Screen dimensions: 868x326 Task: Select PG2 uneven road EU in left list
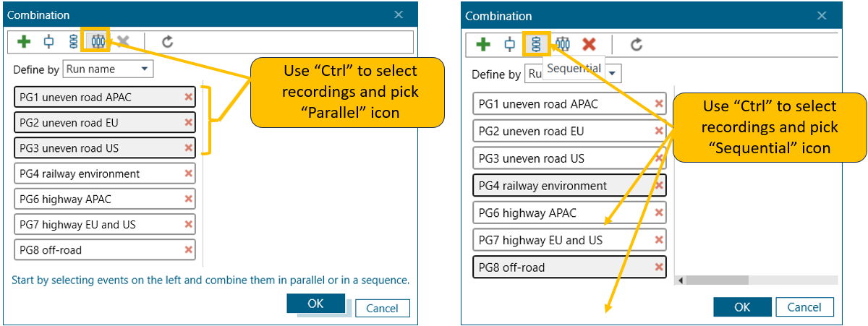tap(98, 123)
